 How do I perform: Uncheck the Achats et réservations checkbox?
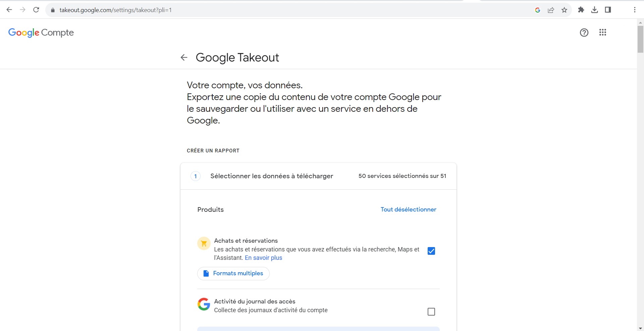point(431,251)
